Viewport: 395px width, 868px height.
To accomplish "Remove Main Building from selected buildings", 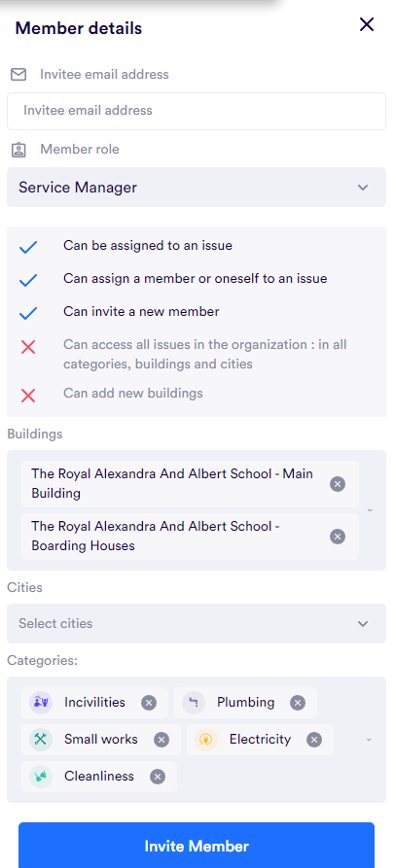I will click(x=338, y=484).
